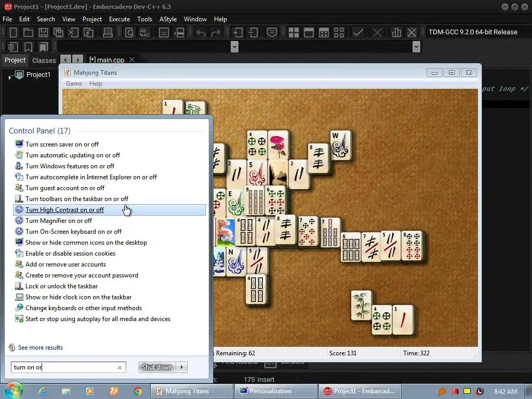The image size is (532, 399).
Task: Click the Syntax Check checkmark icon
Action: point(358,33)
